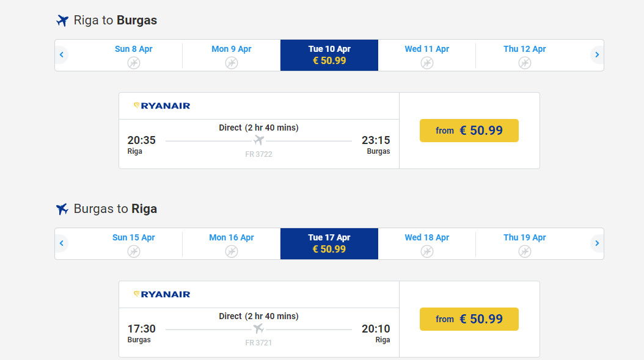The width and height of the screenshot is (644, 360).
Task: Click the airplane icon beside Riga to Burgas
Action: [x=62, y=20]
